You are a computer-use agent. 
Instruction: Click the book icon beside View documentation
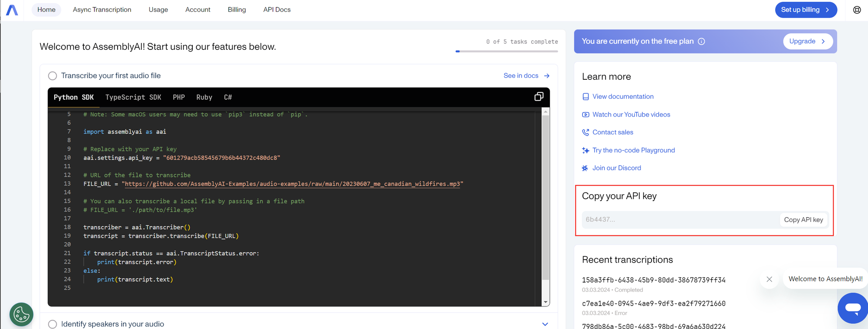pyautogui.click(x=585, y=97)
